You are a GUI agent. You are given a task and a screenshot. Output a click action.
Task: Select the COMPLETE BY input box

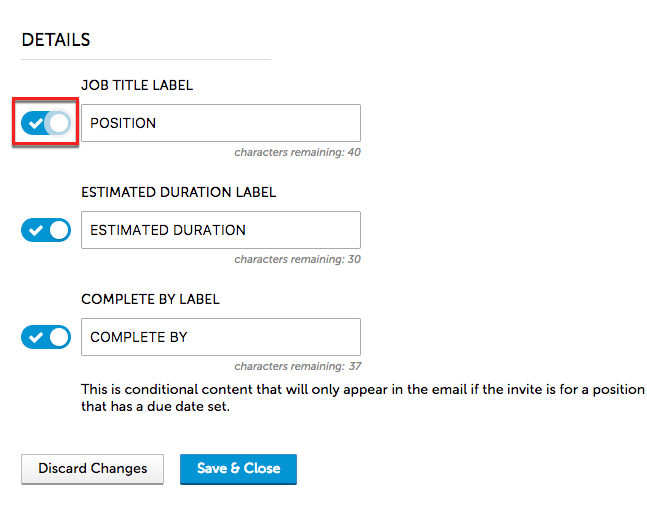[x=220, y=337]
